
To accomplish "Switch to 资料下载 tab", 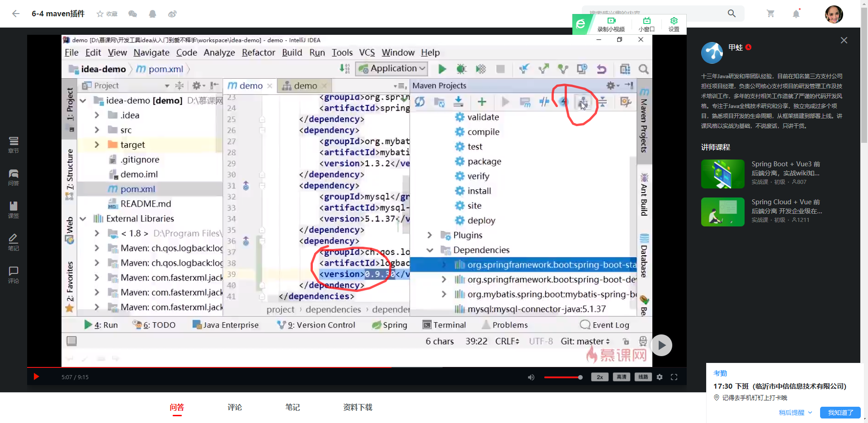I will tap(358, 407).
